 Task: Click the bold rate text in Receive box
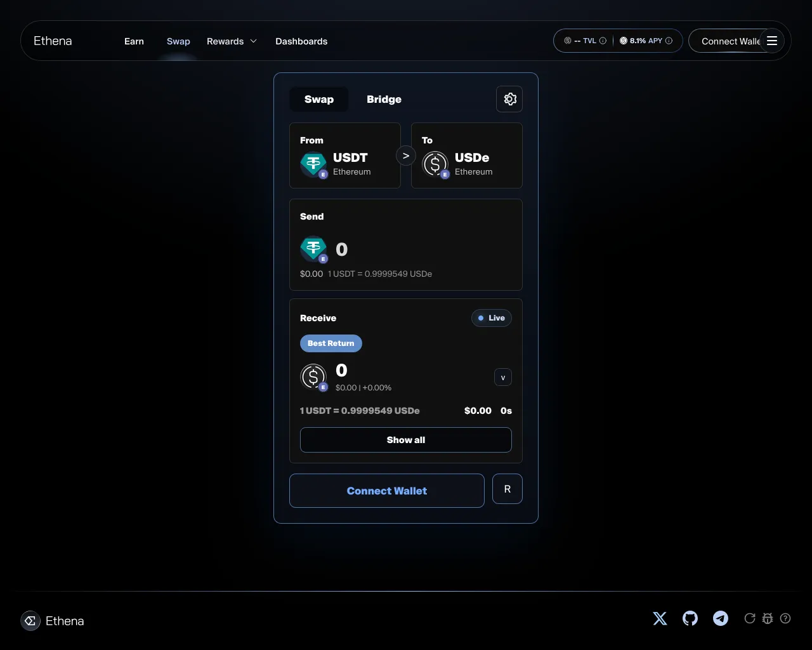pyautogui.click(x=360, y=411)
